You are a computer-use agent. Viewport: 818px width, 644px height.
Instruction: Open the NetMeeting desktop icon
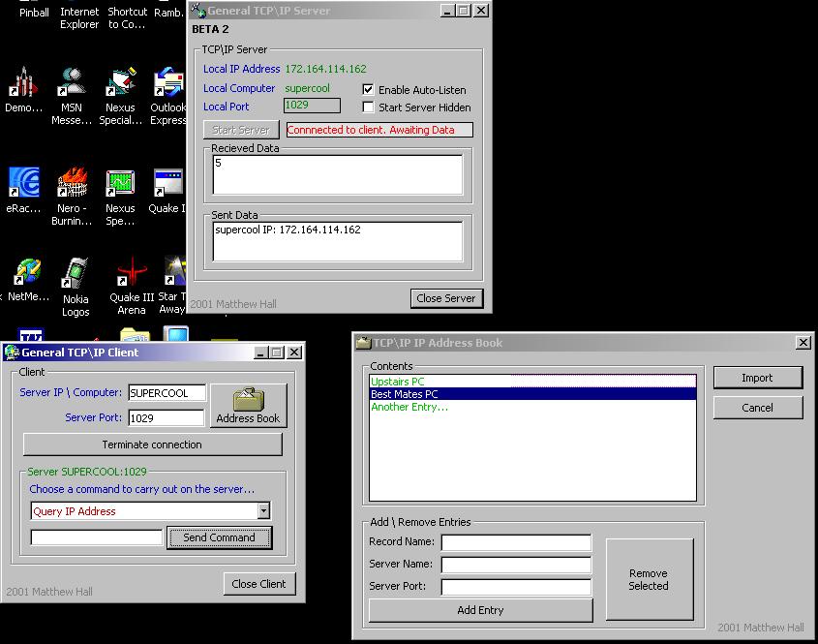[x=27, y=273]
